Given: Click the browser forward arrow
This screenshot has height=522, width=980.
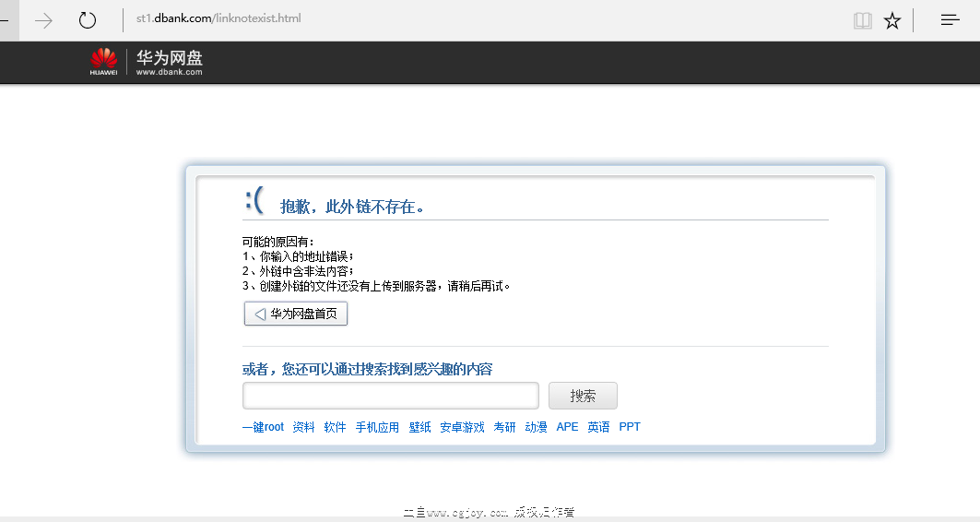Looking at the screenshot, I should tap(43, 20).
